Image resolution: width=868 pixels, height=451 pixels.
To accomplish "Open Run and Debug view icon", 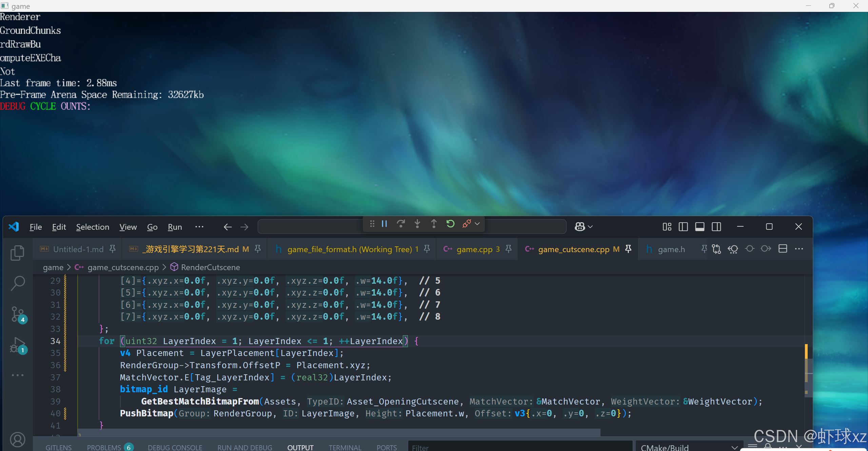I will pos(17,345).
